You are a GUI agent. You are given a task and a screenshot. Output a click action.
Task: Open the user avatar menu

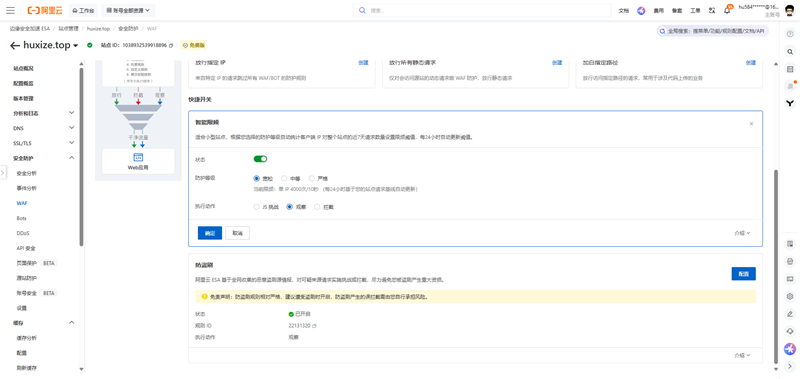coord(789,10)
